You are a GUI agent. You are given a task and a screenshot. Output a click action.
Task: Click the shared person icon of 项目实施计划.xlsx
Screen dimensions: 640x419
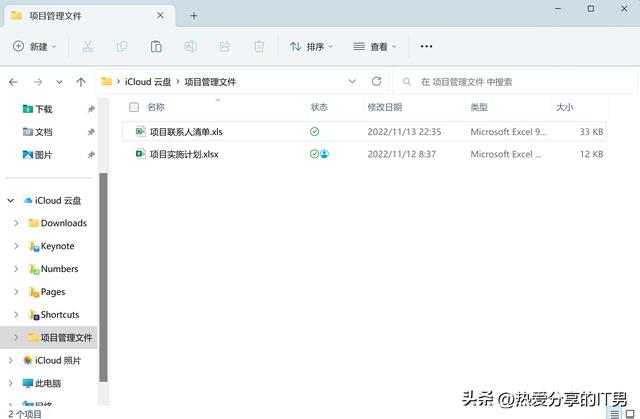click(324, 154)
